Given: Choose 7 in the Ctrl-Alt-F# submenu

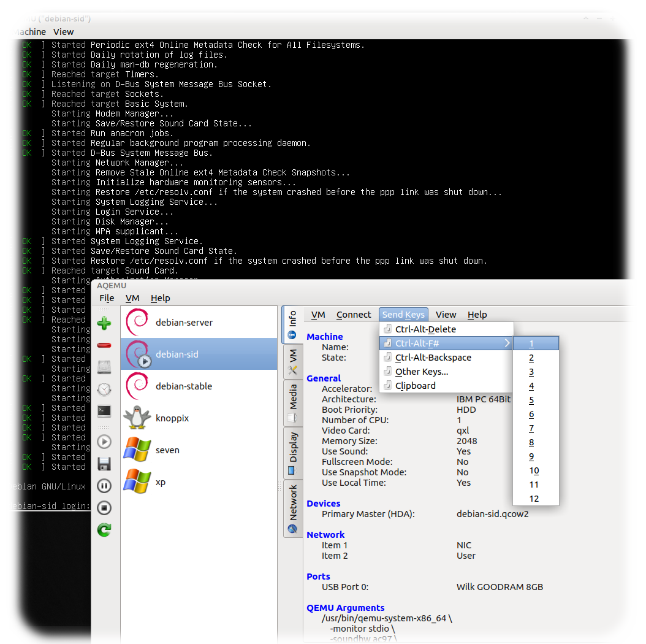Looking at the screenshot, I should [536, 428].
